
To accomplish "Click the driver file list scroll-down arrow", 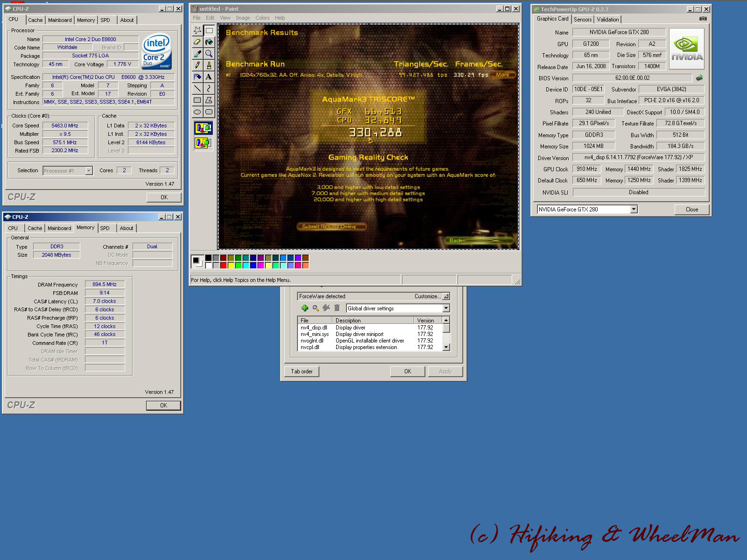I will pyautogui.click(x=446, y=347).
